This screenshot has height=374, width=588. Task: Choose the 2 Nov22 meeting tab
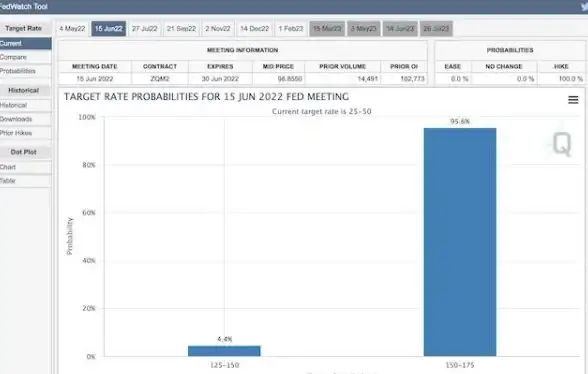click(218, 29)
